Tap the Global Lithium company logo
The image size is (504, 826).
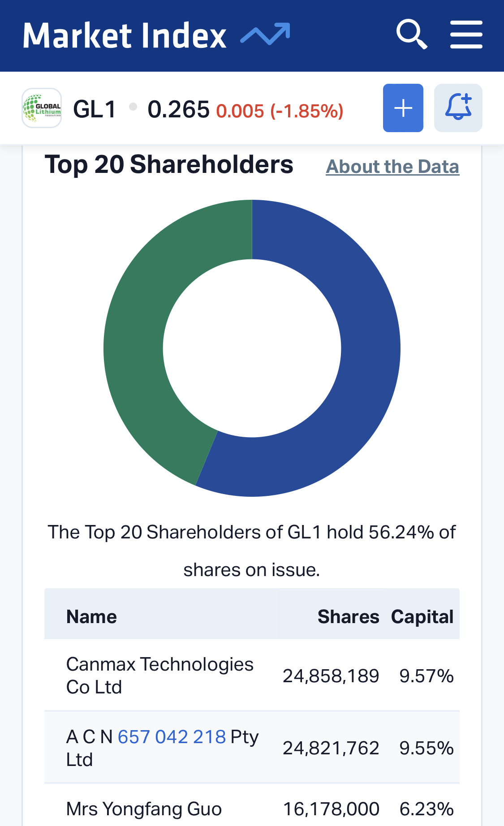(42, 108)
